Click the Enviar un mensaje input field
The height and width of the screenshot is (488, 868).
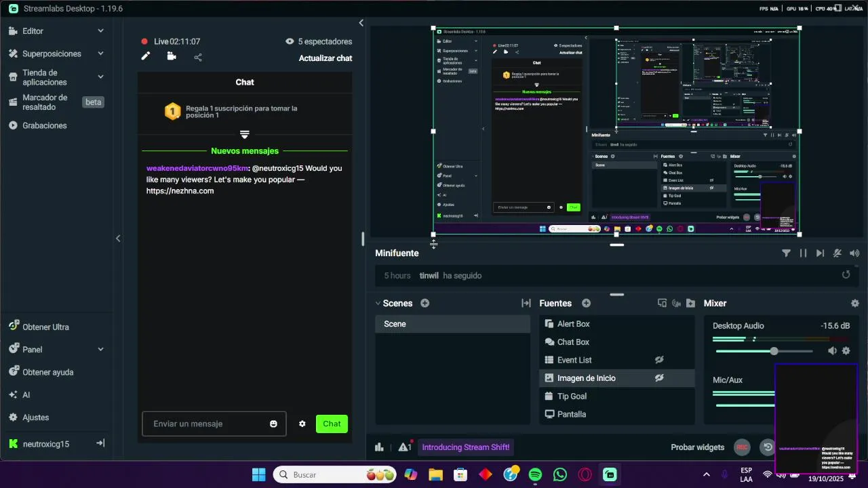pyautogui.click(x=214, y=424)
